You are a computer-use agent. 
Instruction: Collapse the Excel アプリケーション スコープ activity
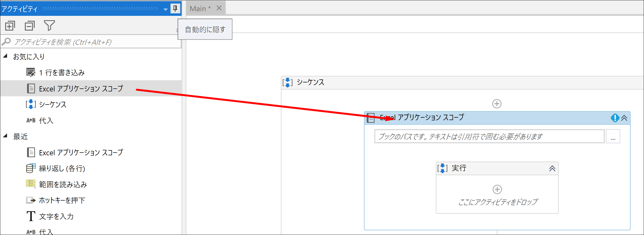(624, 118)
